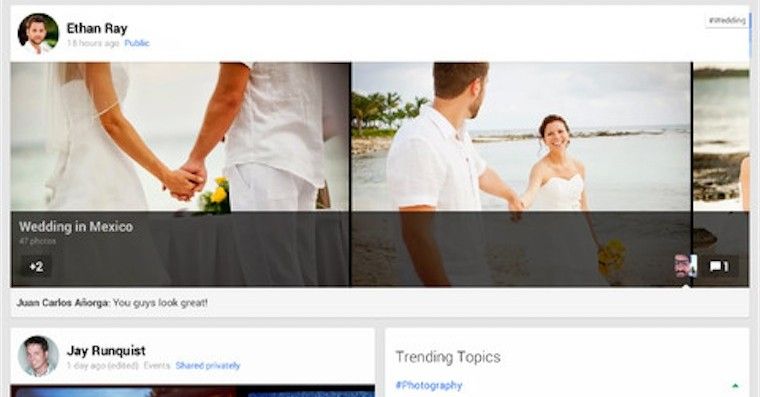
Task: Open the Events label in Jay's post
Action: tap(157, 365)
